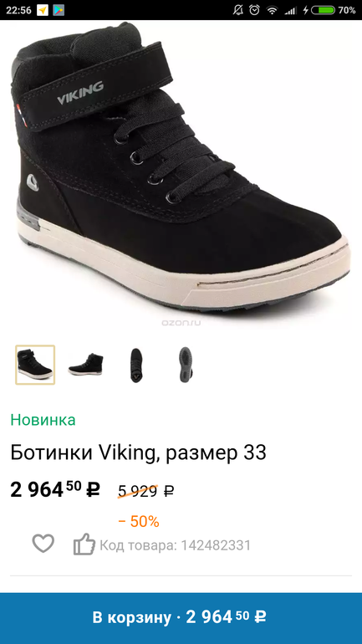The image size is (362, 644).
Task: Select the top-view shoe thumbnail
Action: click(x=135, y=365)
